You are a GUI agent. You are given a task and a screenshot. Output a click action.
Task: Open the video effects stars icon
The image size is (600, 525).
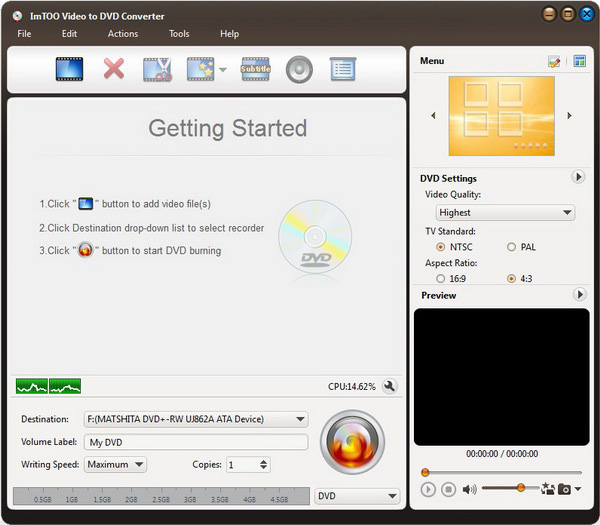point(201,69)
